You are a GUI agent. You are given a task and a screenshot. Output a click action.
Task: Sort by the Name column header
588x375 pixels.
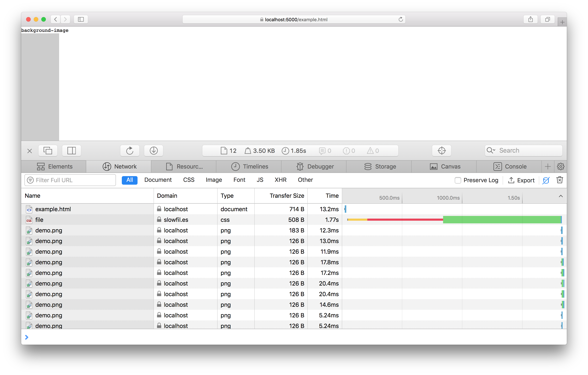pos(87,196)
